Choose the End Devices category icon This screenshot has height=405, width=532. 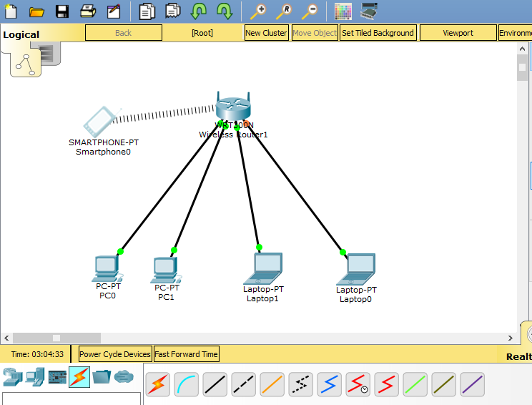(x=36, y=377)
